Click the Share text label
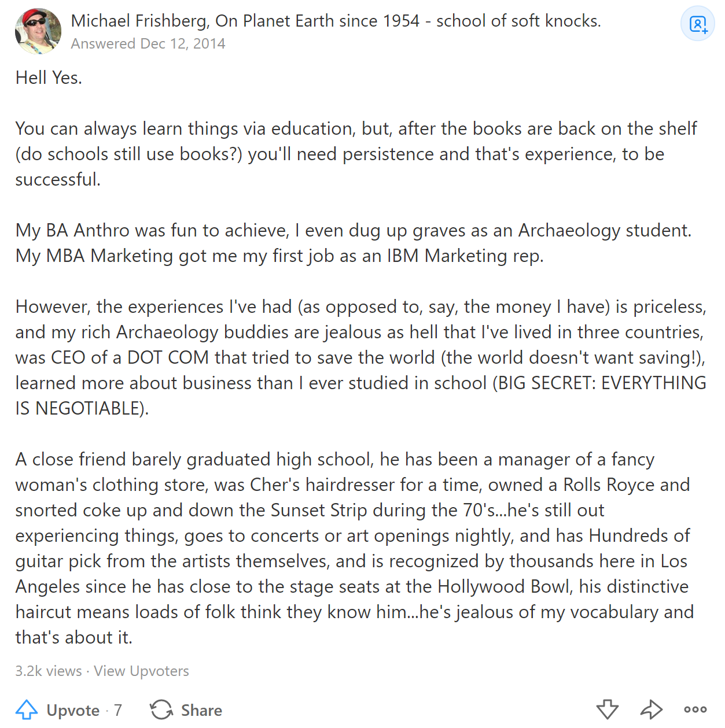 coord(201,710)
